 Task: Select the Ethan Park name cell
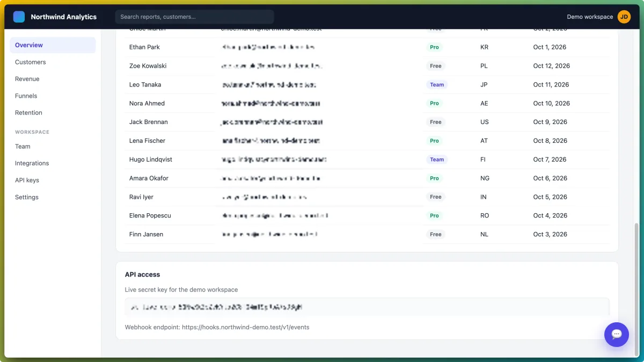tap(144, 47)
